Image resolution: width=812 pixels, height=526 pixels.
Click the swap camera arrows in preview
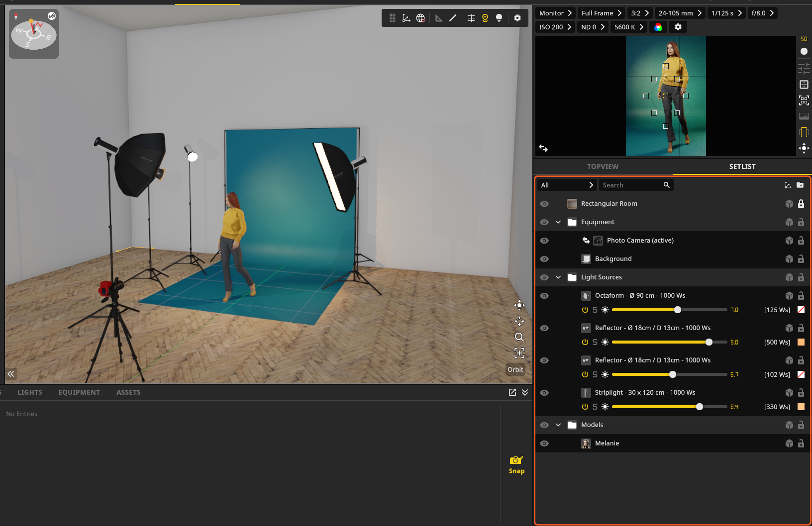click(543, 148)
